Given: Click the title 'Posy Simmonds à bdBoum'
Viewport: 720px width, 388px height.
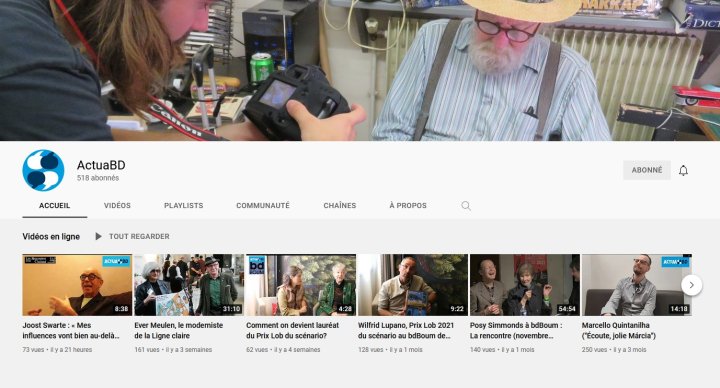Looking at the screenshot, I should (x=516, y=331).
